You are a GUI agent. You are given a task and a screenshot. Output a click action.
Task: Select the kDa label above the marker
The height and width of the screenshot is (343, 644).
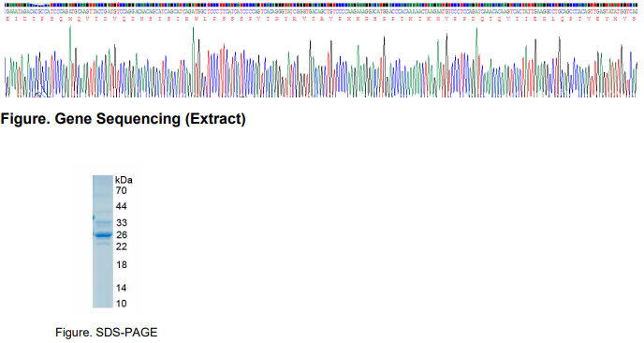pyautogui.click(x=124, y=180)
